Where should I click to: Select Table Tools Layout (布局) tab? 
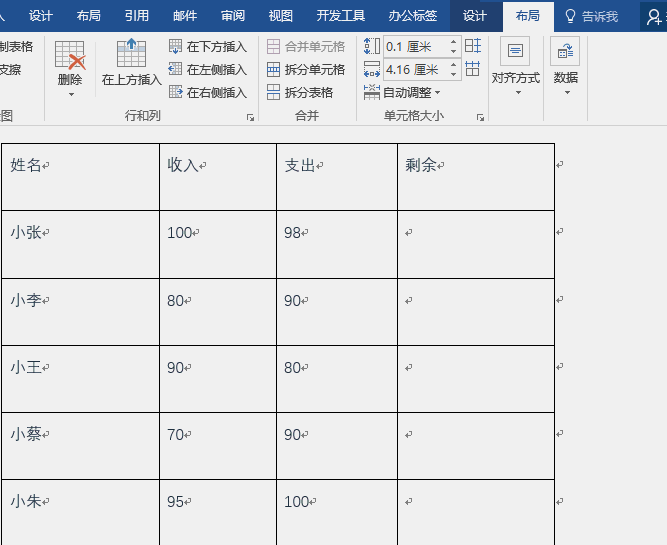coord(527,16)
